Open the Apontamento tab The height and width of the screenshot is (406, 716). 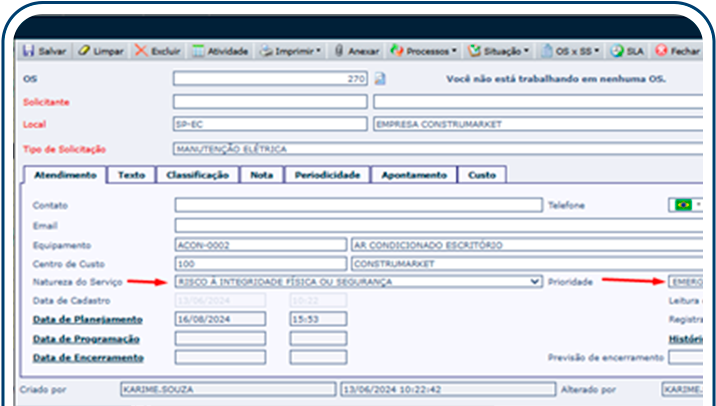tap(413, 175)
